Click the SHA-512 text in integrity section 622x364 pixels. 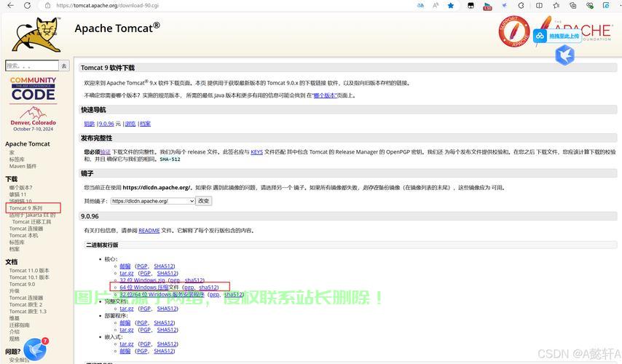pyautogui.click(x=170, y=159)
